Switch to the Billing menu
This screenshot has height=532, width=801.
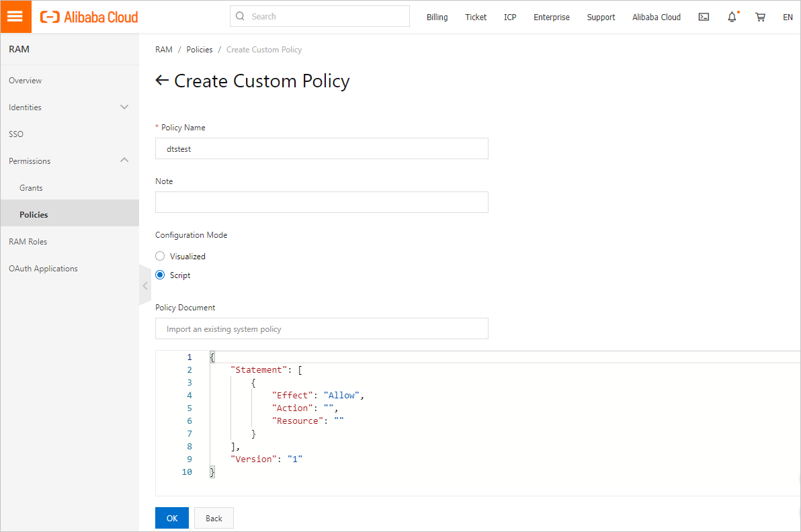coord(437,17)
